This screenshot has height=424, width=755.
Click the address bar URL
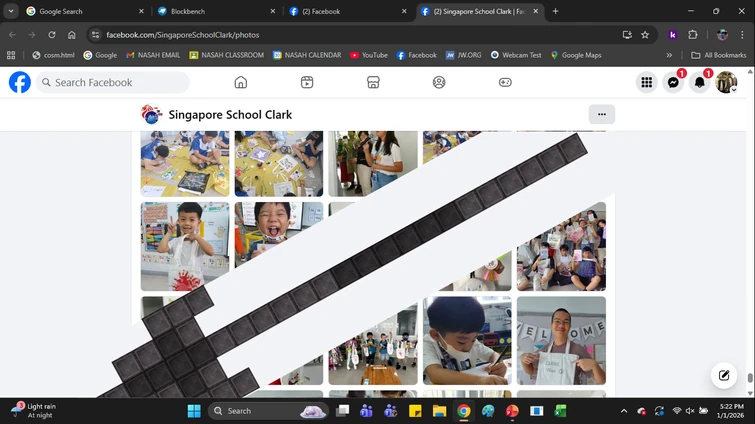182,35
